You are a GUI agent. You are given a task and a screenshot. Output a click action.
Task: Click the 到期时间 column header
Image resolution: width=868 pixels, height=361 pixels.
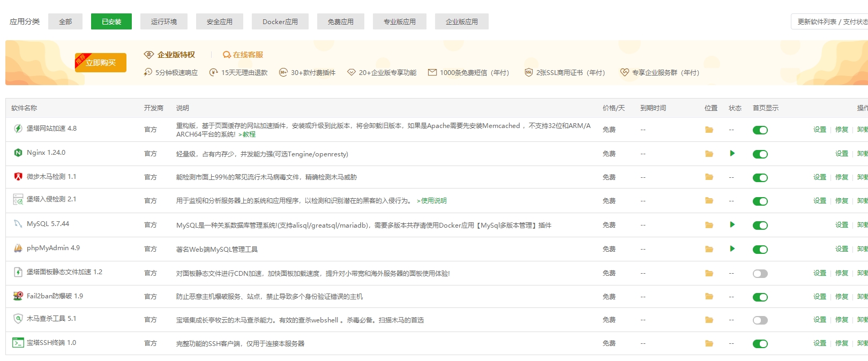pyautogui.click(x=653, y=108)
